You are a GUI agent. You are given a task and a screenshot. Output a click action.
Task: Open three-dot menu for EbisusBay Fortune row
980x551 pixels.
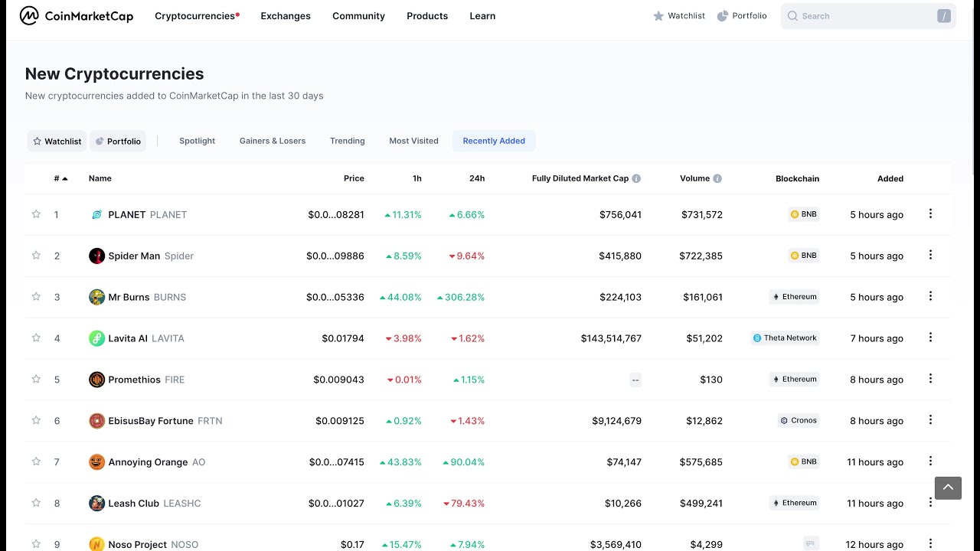(x=930, y=421)
